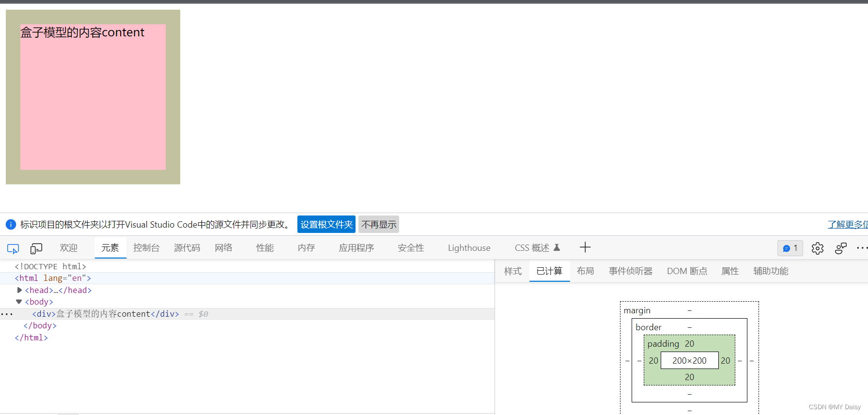The width and height of the screenshot is (868, 415).
Task: Open the 内存 tab
Action: click(306, 248)
